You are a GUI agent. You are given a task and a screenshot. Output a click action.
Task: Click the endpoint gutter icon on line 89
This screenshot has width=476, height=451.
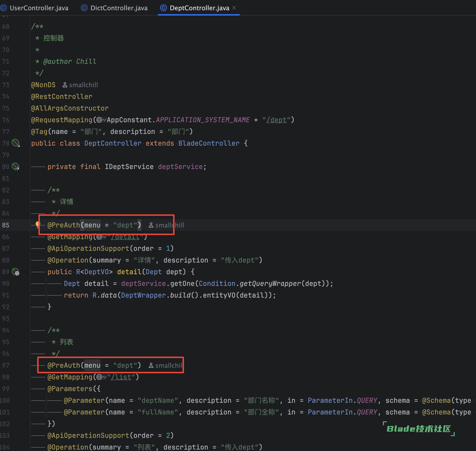coord(16,272)
